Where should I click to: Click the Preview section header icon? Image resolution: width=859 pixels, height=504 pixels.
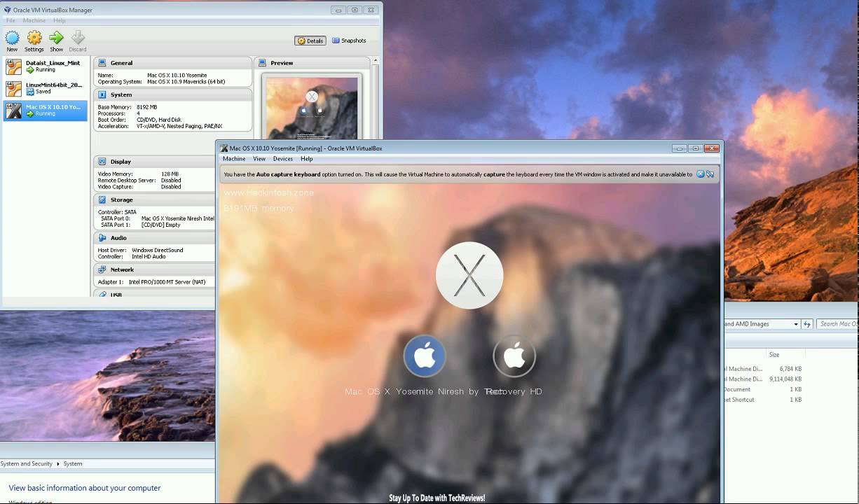click(263, 63)
